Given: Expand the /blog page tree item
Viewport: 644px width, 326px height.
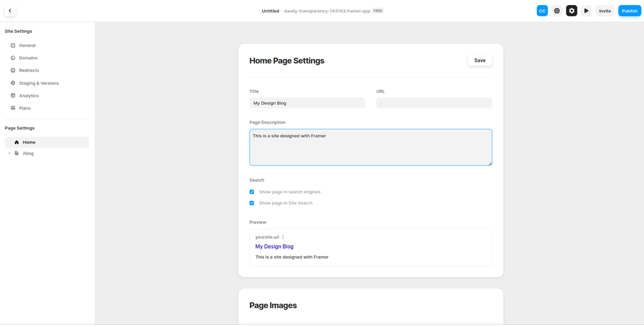Looking at the screenshot, I should (x=9, y=154).
